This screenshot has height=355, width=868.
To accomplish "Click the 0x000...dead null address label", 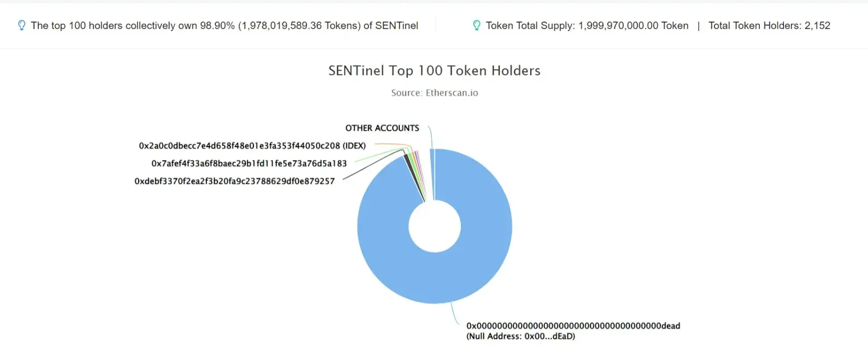I will pos(573,326).
